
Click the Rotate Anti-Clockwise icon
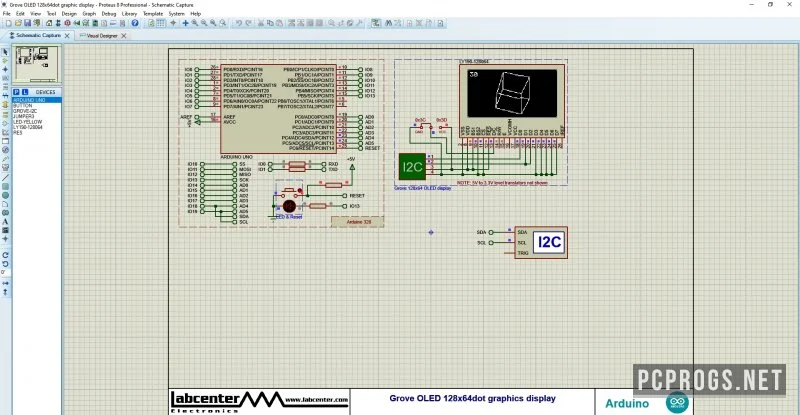point(5,263)
